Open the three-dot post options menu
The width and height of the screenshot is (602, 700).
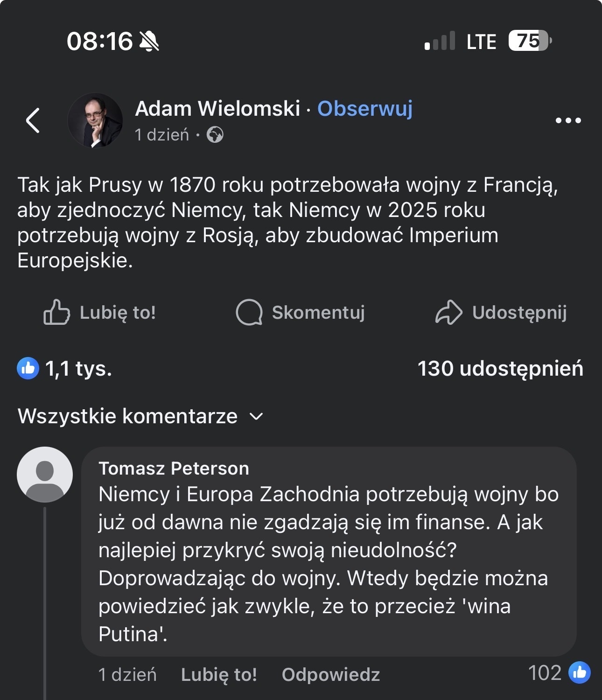click(x=568, y=120)
